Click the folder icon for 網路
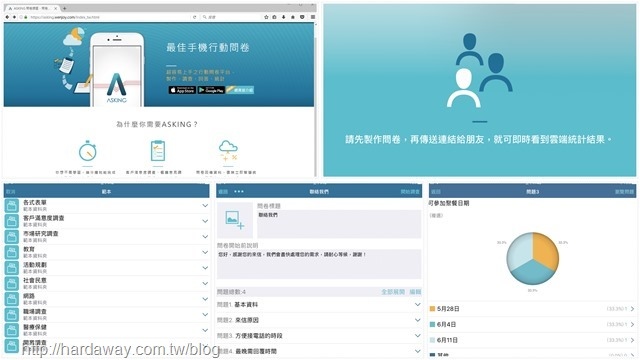This screenshot has height=360, width=640. click(x=12, y=299)
